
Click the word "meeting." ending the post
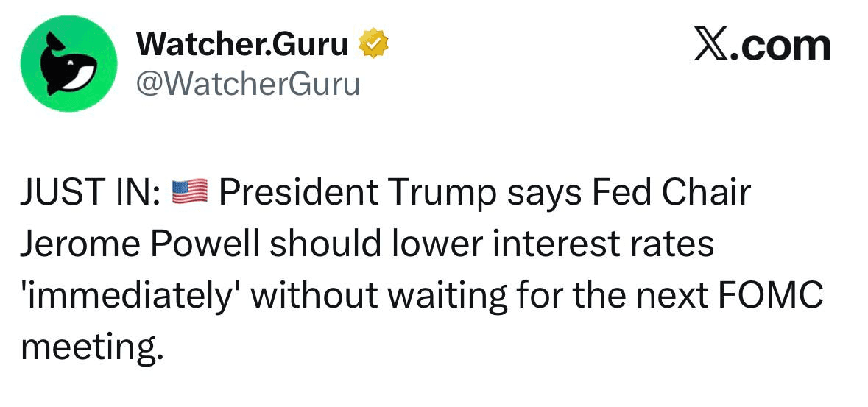point(91,346)
